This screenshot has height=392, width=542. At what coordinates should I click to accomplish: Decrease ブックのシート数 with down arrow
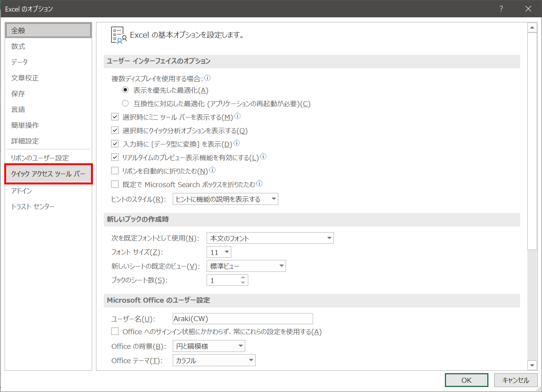243,283
